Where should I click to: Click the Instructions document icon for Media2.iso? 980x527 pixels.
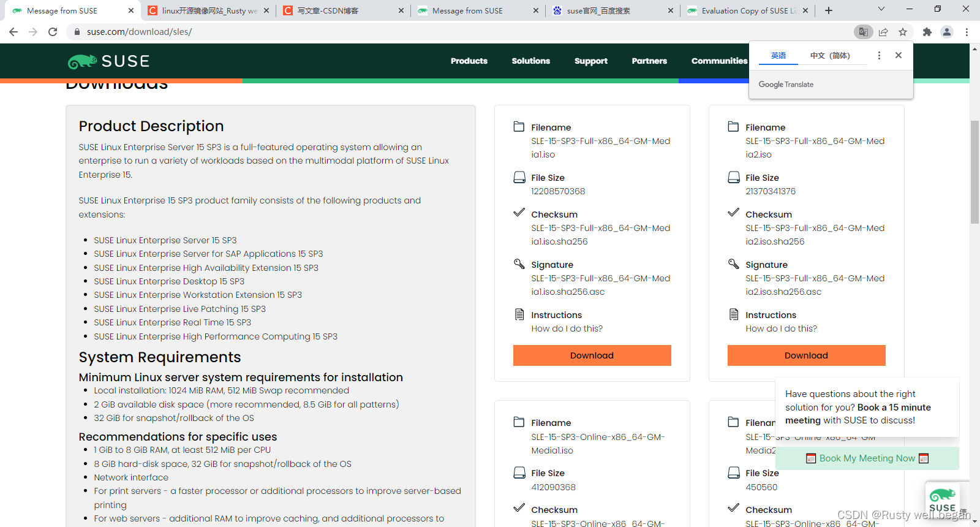733,314
